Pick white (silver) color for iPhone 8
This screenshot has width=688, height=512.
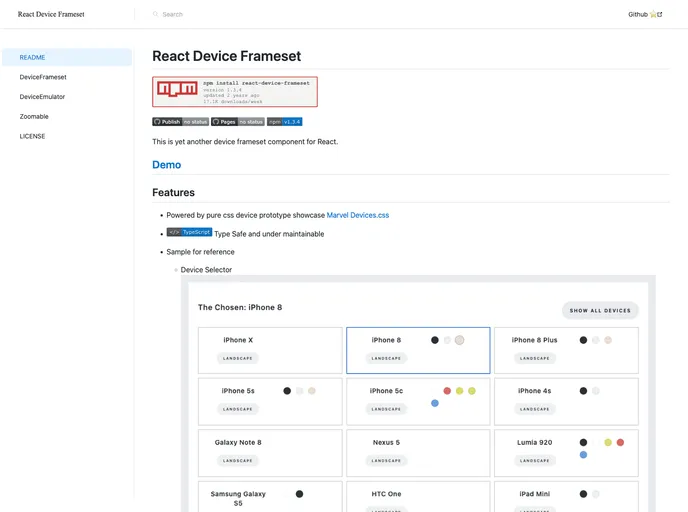(x=447, y=340)
